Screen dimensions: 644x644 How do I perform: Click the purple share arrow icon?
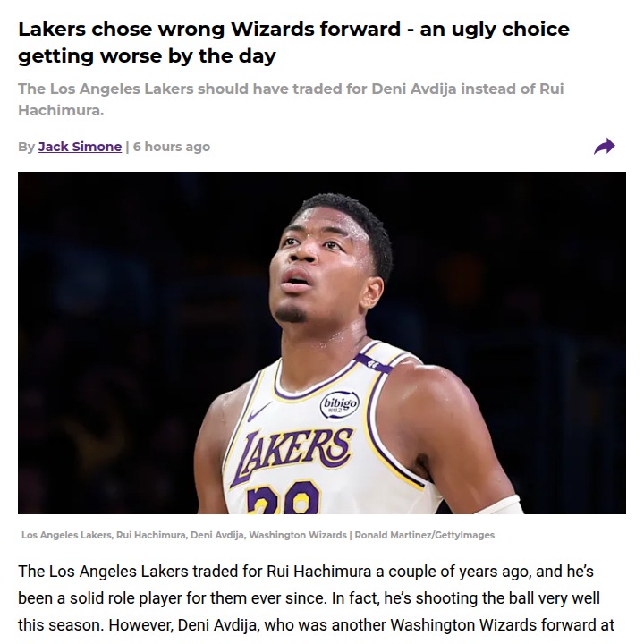coord(604,146)
